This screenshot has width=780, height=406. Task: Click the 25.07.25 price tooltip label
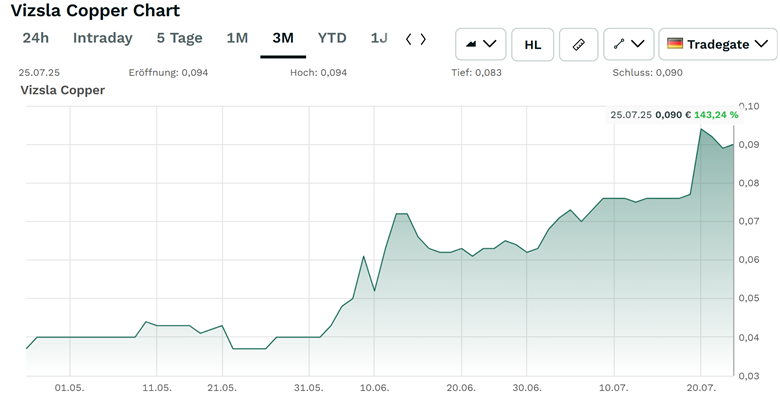click(x=674, y=115)
